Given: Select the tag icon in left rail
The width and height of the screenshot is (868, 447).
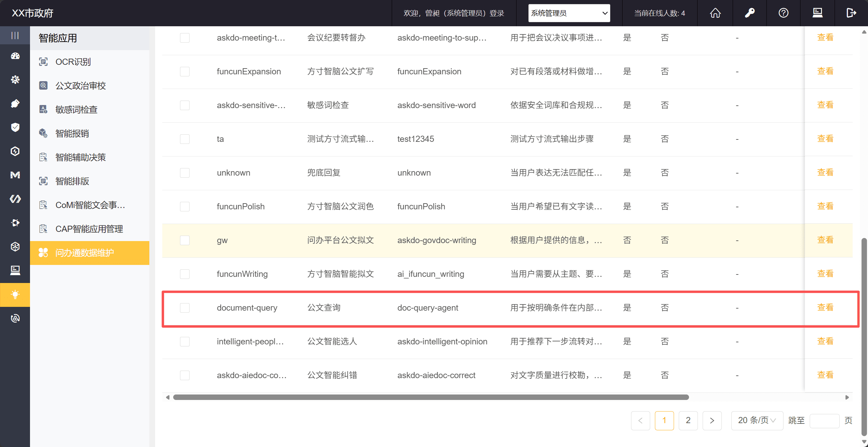Looking at the screenshot, I should [x=15, y=104].
